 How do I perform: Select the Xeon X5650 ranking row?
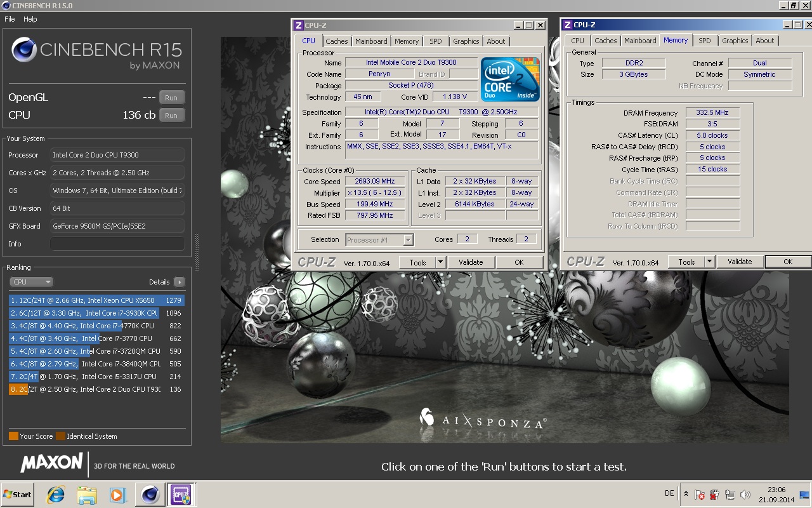pyautogui.click(x=96, y=300)
